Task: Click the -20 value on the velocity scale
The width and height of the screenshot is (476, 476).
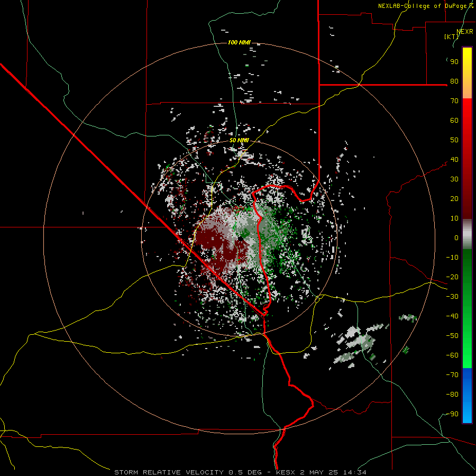Action: 452,277
